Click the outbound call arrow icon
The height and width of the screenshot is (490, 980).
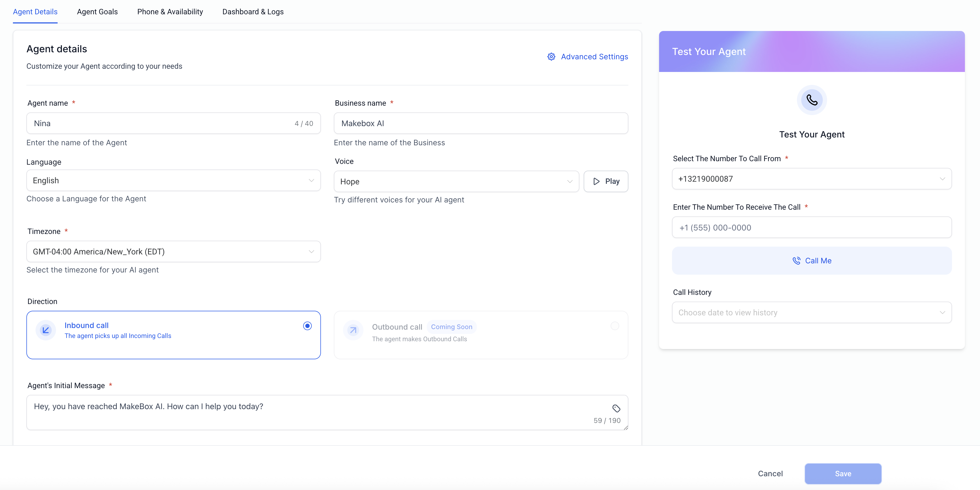[353, 330]
